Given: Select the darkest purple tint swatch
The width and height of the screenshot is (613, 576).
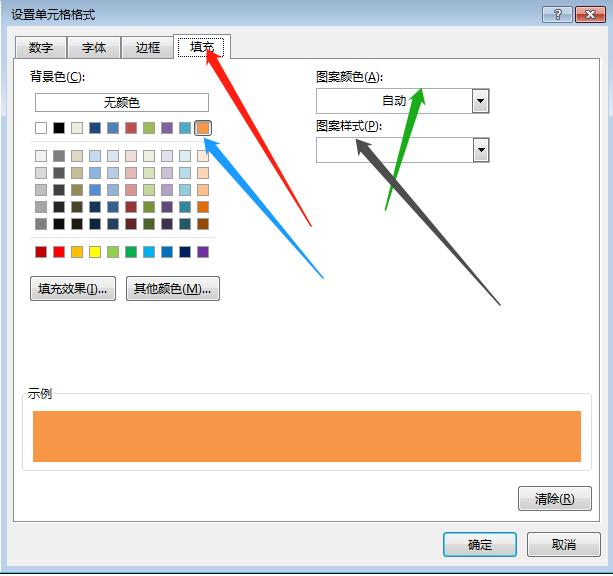Looking at the screenshot, I should 167,224.
